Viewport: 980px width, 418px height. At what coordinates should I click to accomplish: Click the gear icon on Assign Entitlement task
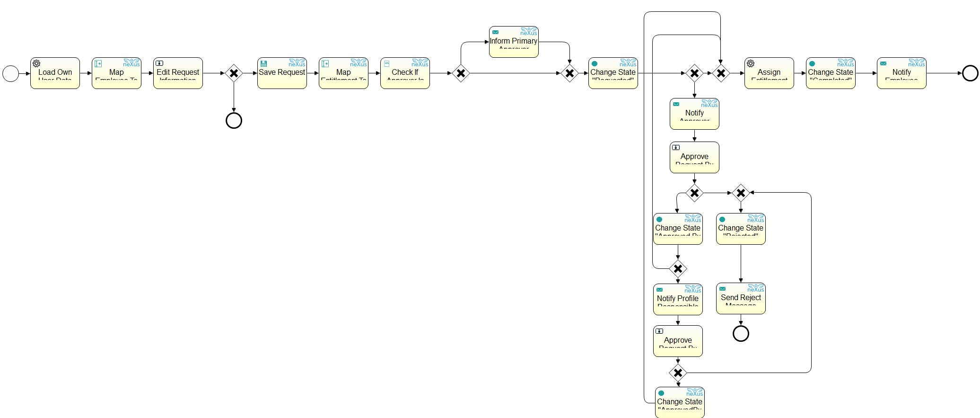tap(751, 63)
